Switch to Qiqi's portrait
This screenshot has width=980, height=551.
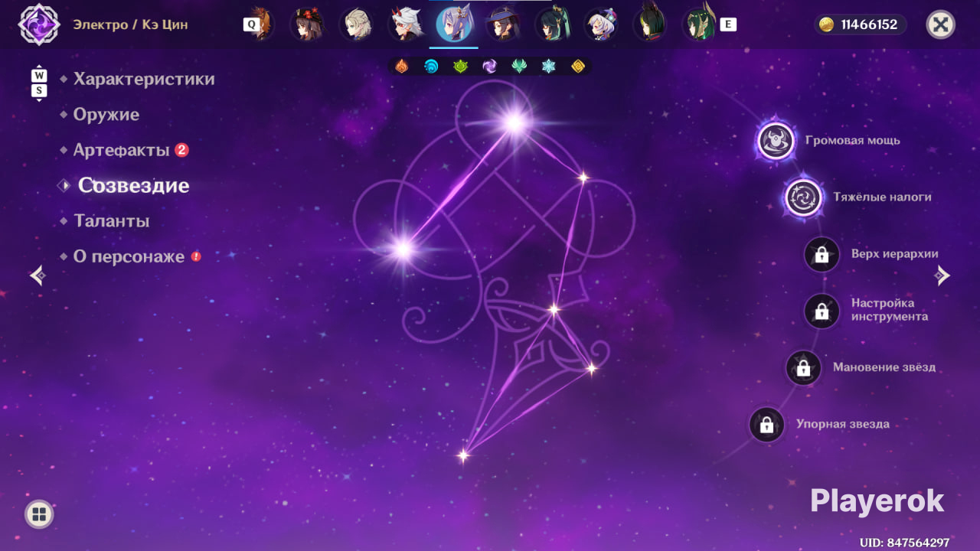[x=601, y=24]
